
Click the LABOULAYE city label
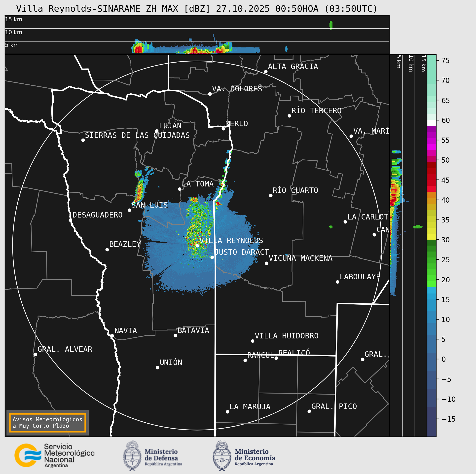360,277
